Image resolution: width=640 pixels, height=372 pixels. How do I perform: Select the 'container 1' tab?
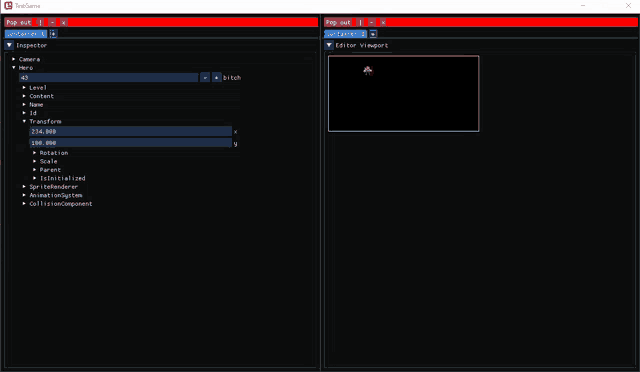pyautogui.click(x=26, y=34)
